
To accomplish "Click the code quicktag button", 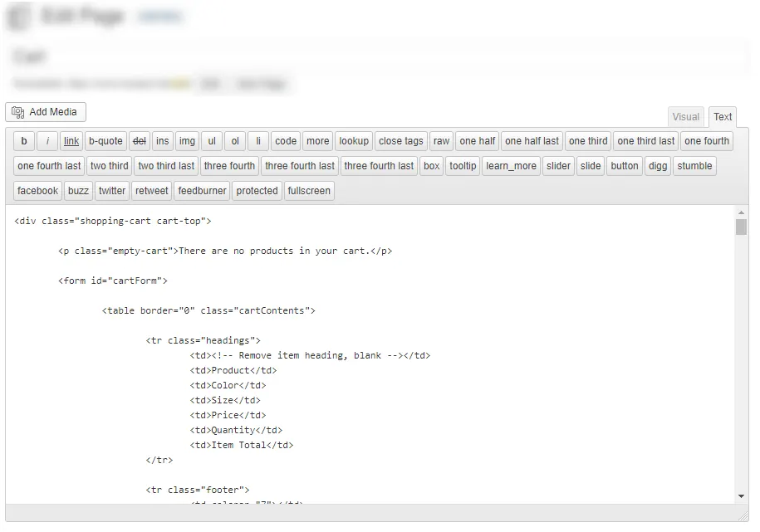I will (x=286, y=141).
